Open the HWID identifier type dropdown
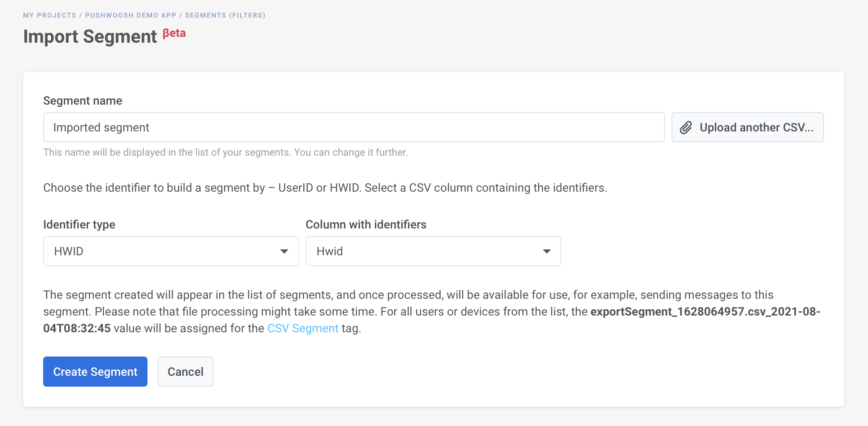This screenshot has width=868, height=426. (170, 251)
